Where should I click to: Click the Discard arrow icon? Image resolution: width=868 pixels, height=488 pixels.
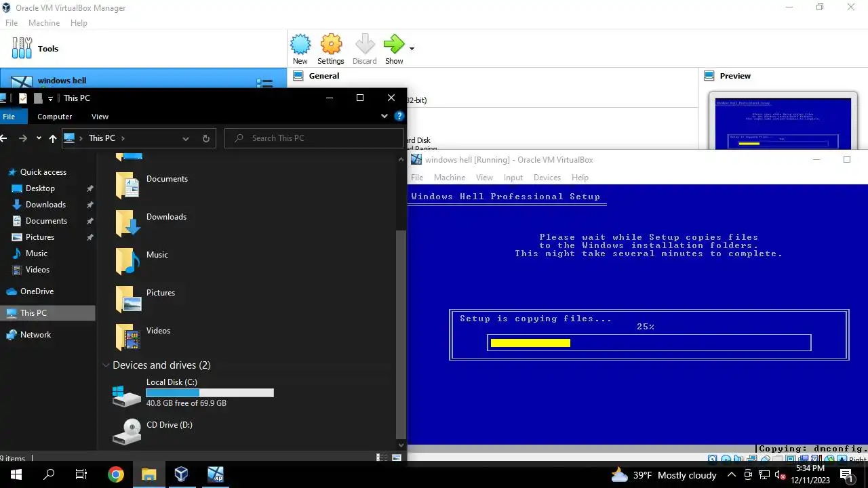365,45
